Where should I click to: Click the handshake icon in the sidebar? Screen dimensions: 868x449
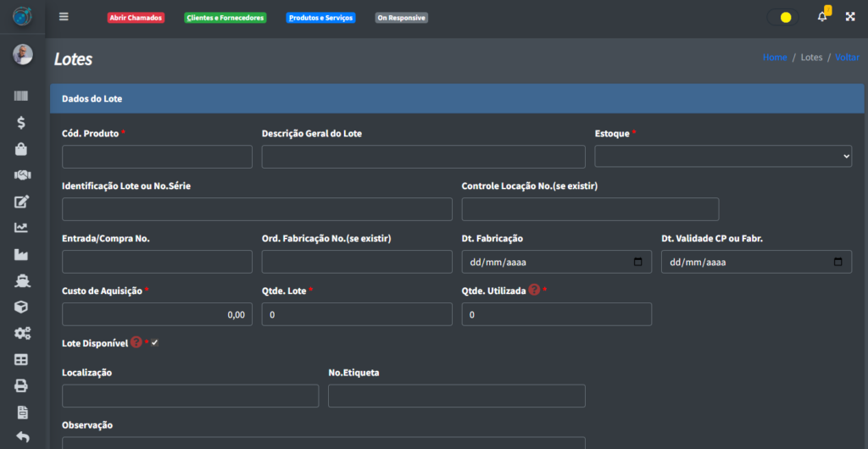point(22,175)
